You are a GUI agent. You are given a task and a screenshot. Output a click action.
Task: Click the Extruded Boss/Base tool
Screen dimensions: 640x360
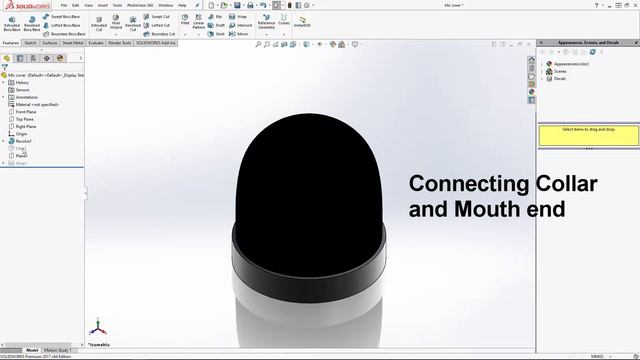pos(12,24)
